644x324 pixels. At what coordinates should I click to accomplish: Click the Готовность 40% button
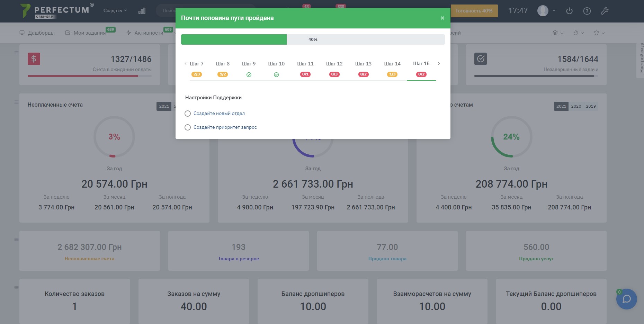[x=474, y=11]
